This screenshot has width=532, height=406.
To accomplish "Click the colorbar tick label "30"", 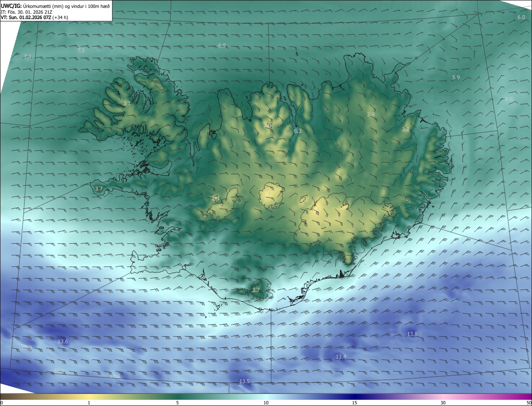I will coord(443,403).
